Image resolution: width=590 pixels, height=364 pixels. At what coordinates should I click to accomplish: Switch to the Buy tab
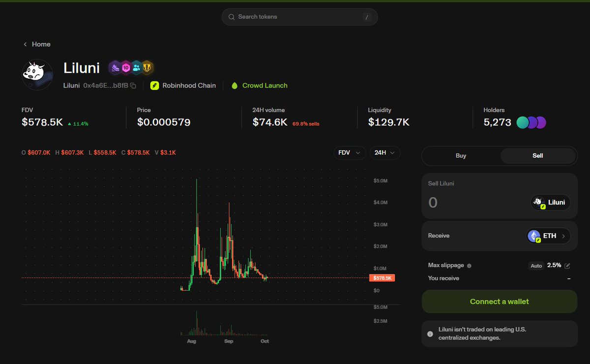[x=461, y=156]
